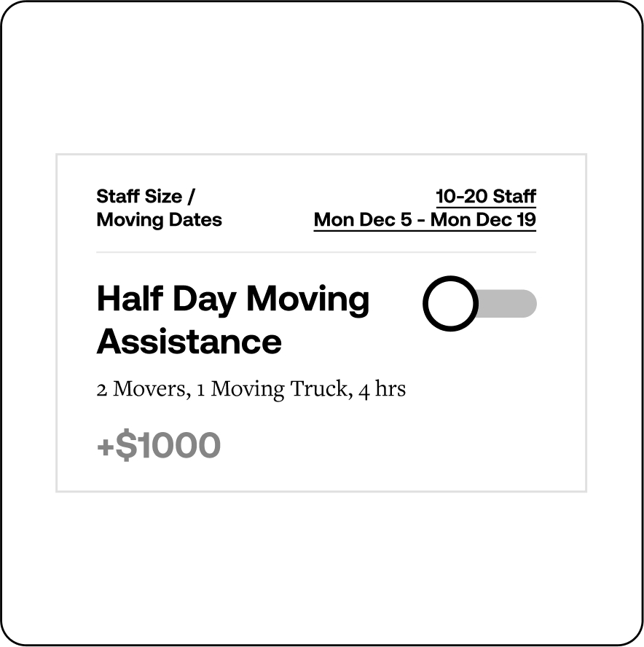Screen dimensions: 644x647
Task: Click the +$1000 price
Action: (x=158, y=446)
